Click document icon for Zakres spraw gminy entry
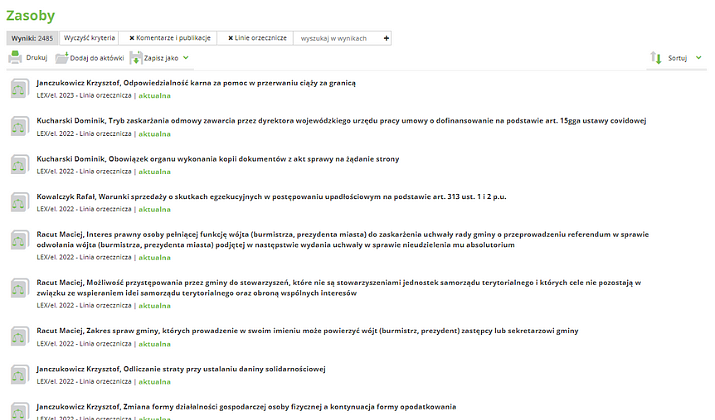The image size is (715, 420). tap(18, 336)
